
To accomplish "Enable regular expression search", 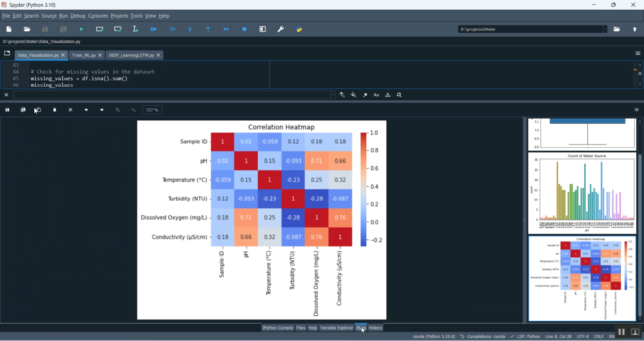I will [365, 95].
